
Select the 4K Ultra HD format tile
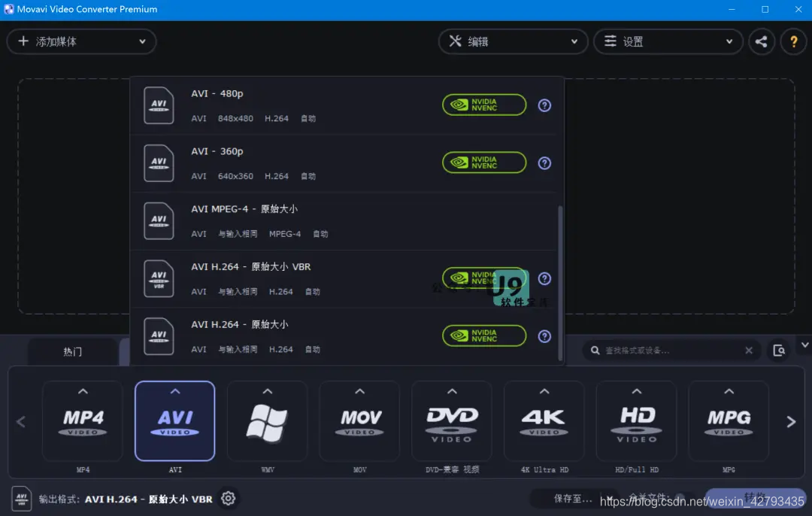pyautogui.click(x=544, y=420)
